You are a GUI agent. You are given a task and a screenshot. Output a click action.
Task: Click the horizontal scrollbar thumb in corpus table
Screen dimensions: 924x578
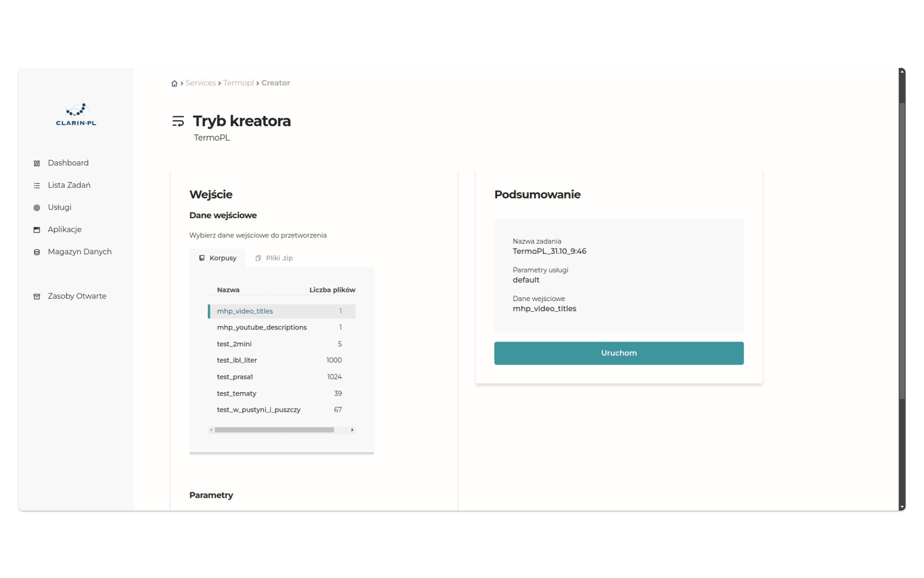point(274,430)
